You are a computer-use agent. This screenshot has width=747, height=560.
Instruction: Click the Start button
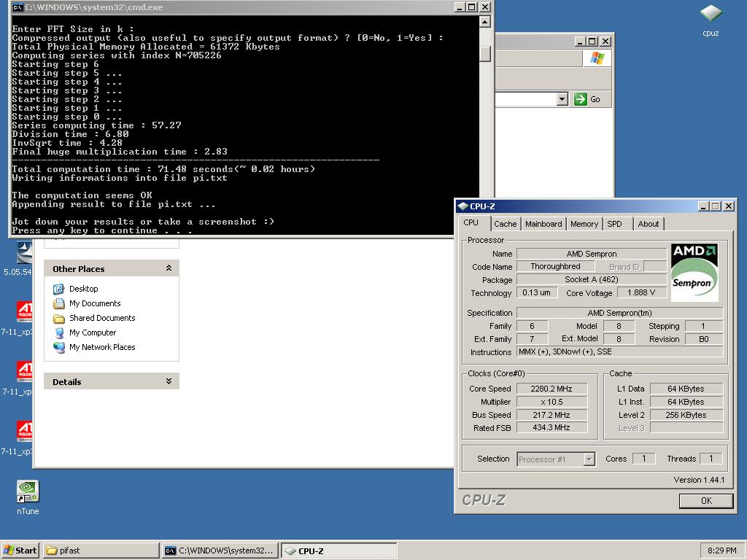(20, 551)
